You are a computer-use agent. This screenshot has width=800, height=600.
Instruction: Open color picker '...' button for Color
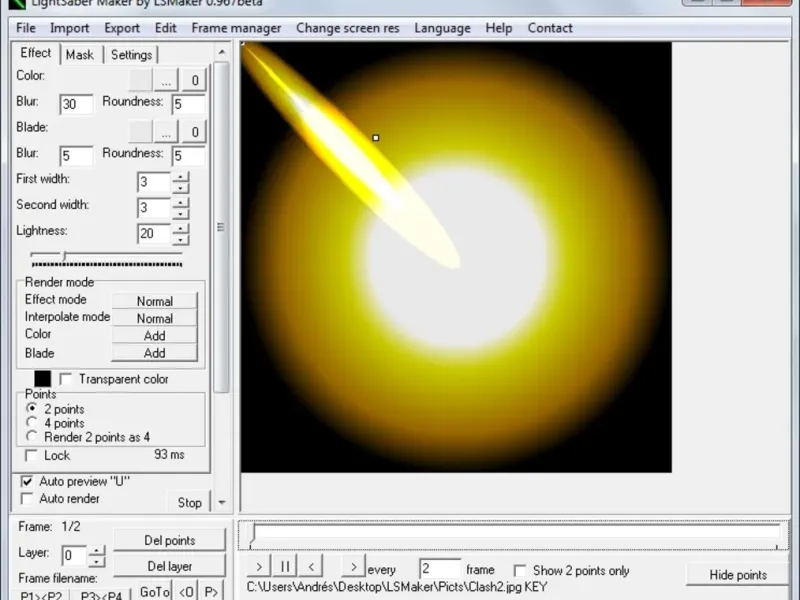(166, 80)
